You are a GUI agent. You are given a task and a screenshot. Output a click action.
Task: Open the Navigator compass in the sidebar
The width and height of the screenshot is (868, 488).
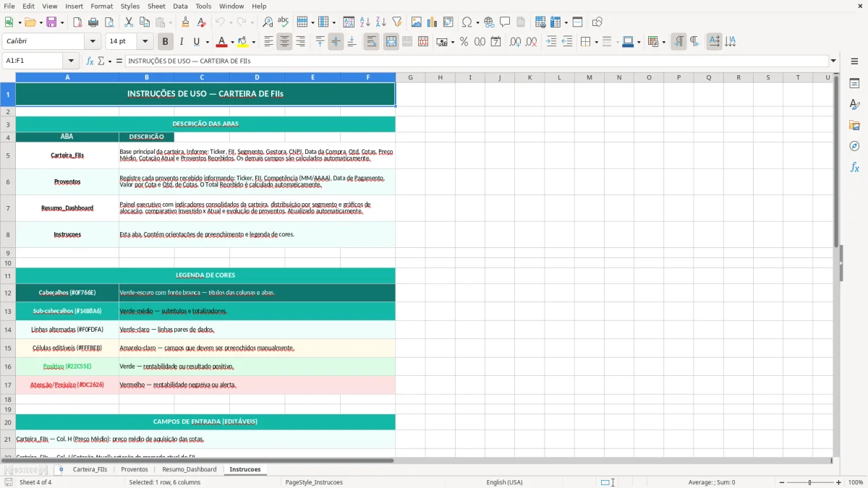pyautogui.click(x=854, y=146)
